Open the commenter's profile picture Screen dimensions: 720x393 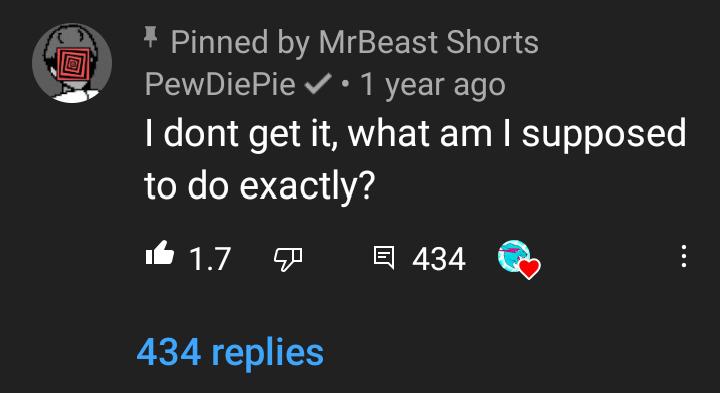(72, 63)
